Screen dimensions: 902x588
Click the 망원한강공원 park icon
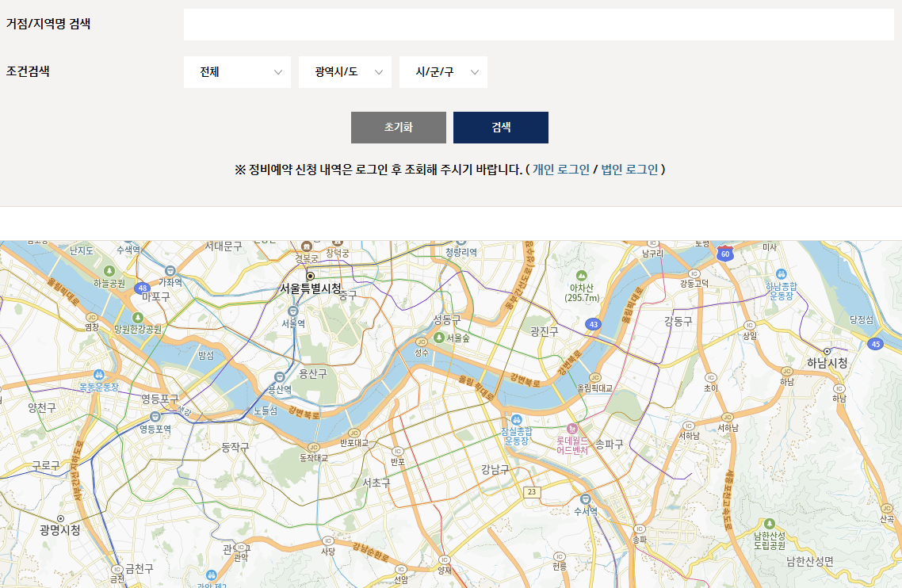(x=137, y=318)
